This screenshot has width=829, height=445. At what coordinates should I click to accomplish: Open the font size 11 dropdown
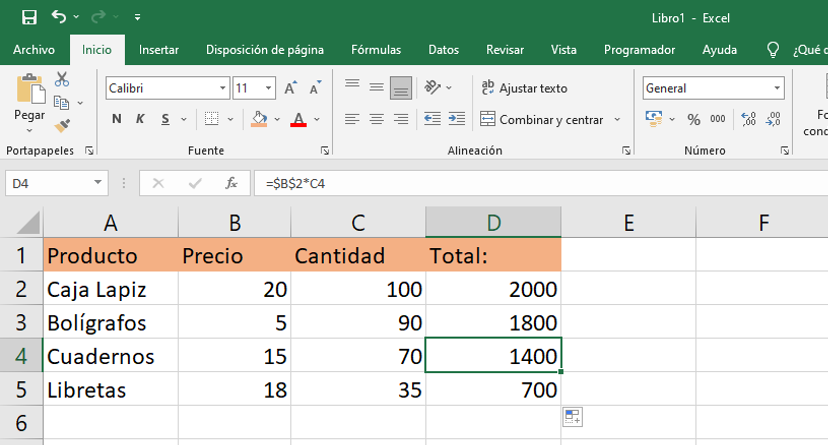[x=269, y=88]
